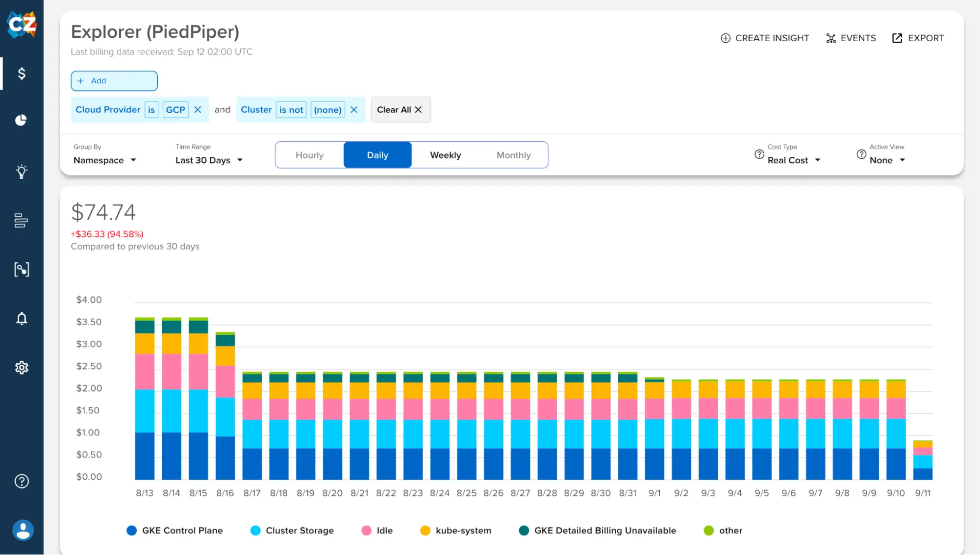Toggle kube-system legend series
This screenshot has width=980, height=555.
[x=456, y=530]
